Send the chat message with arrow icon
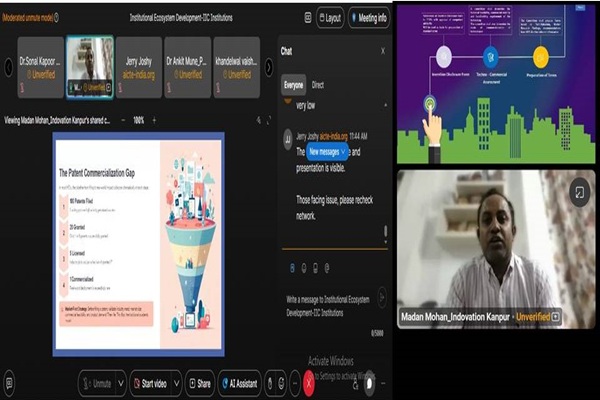This screenshot has width=600, height=400. (x=381, y=295)
